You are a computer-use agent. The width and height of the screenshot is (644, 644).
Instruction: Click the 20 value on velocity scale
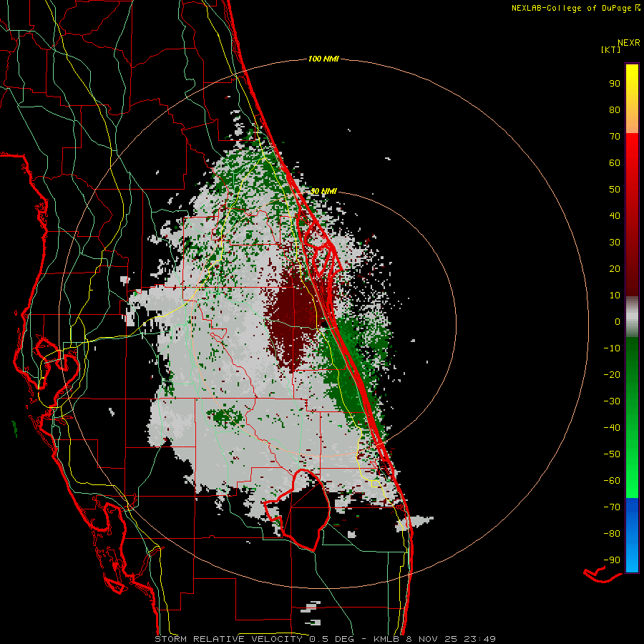(615, 269)
